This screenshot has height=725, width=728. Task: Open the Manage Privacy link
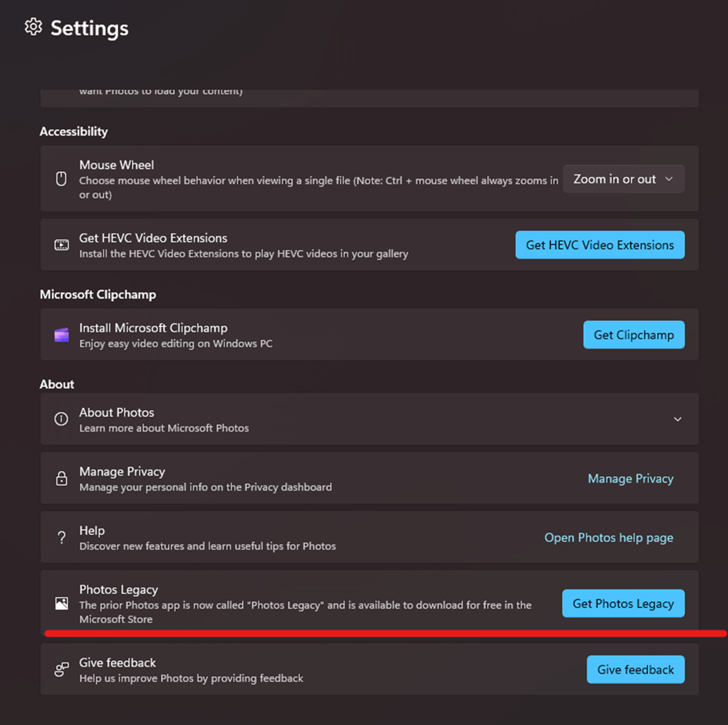pyautogui.click(x=631, y=479)
